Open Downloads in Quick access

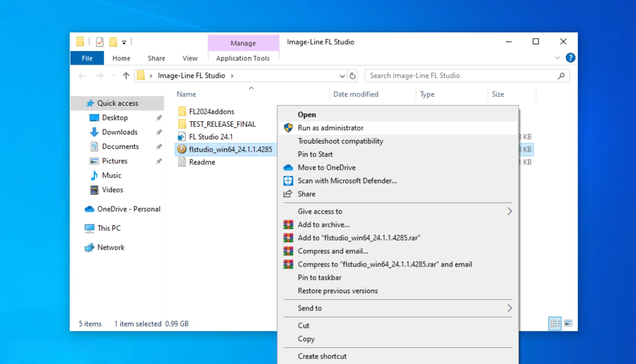[120, 132]
